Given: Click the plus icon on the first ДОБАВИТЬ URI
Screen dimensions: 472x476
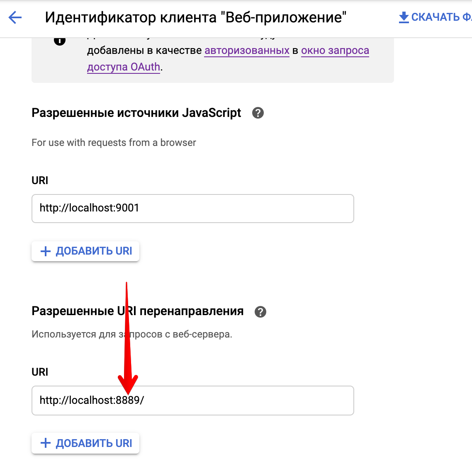Looking at the screenshot, I should click(45, 251).
